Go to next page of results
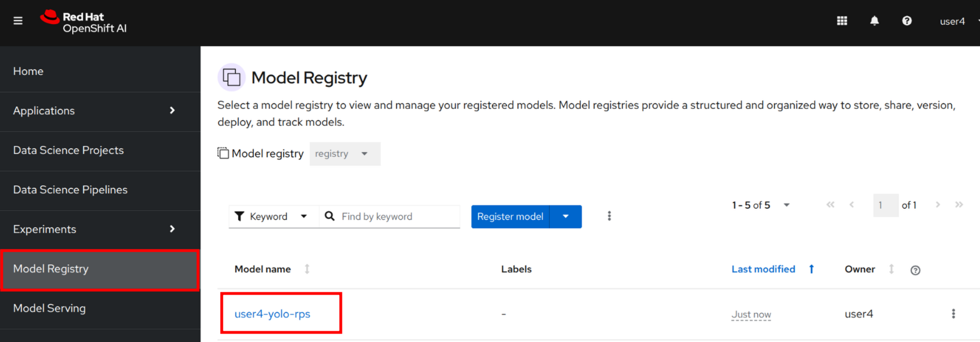 tap(938, 205)
